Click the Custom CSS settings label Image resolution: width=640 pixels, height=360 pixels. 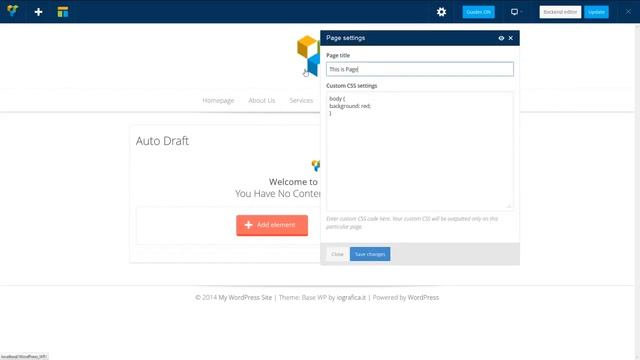[x=351, y=86]
